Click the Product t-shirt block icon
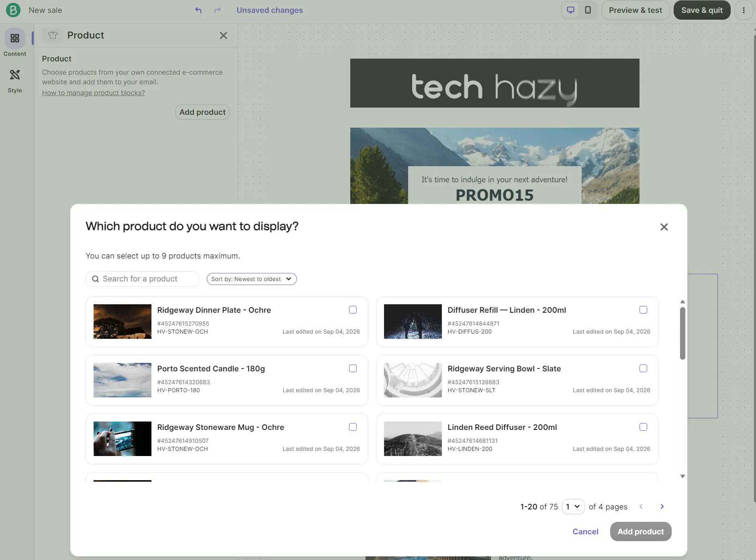Screen dimensions: 756x560 (x=53, y=35)
